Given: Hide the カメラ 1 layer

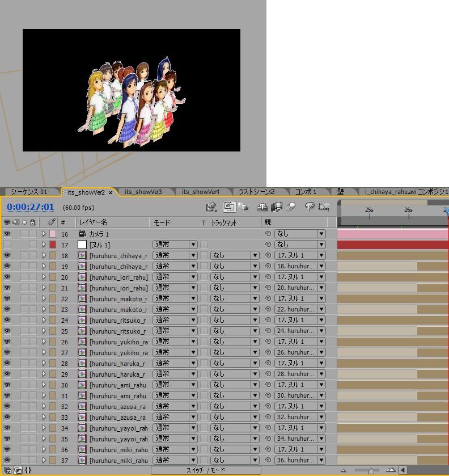Looking at the screenshot, I should click(7, 234).
